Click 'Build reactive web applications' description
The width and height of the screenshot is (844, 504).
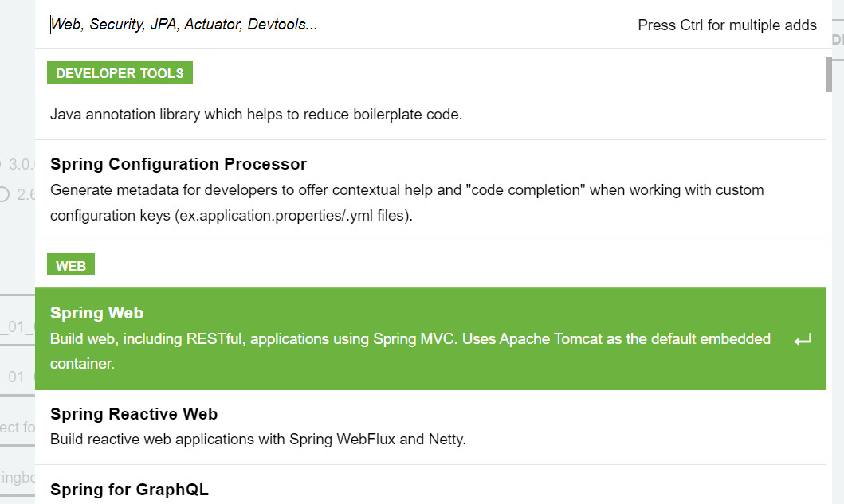pos(258,440)
